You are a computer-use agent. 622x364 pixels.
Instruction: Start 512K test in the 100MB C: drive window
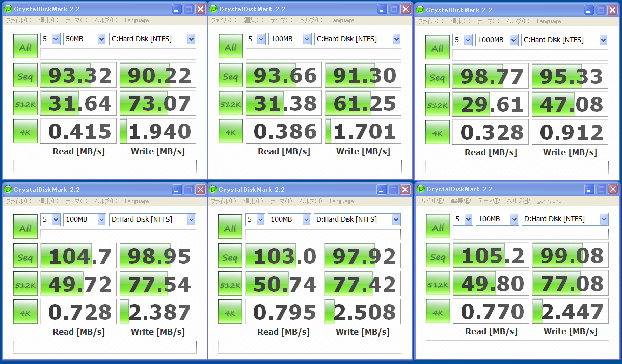(x=231, y=103)
